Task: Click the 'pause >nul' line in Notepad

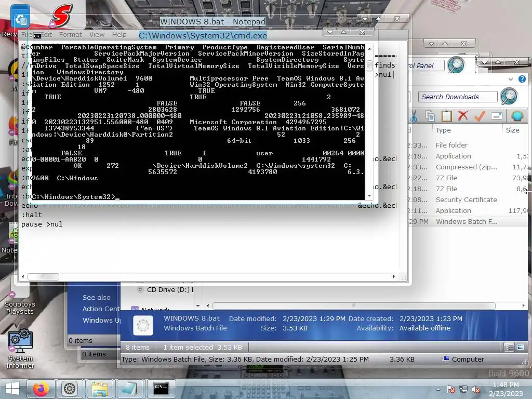Action: (42, 224)
